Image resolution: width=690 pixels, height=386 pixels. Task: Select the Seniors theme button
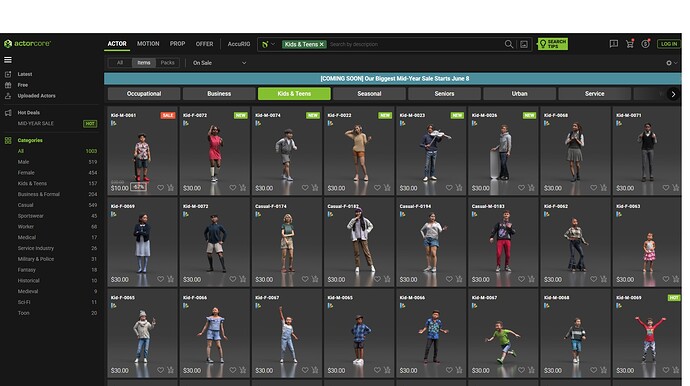(x=444, y=94)
